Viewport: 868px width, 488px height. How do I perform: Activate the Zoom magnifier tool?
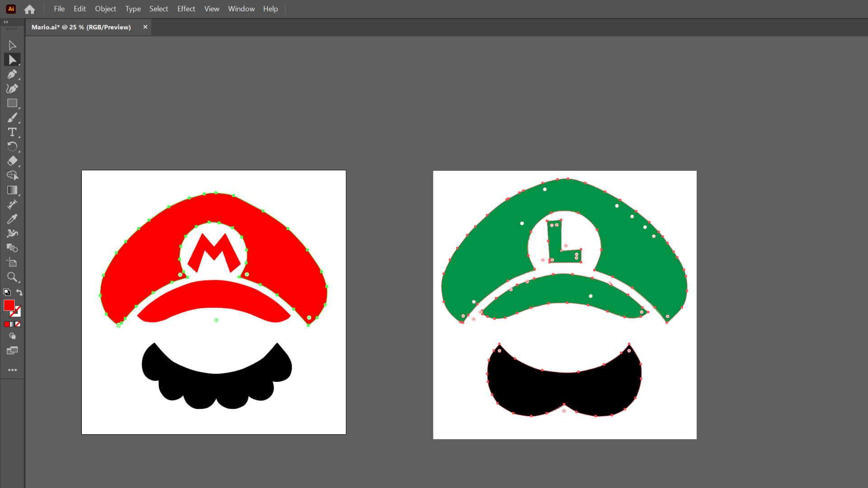pyautogui.click(x=12, y=277)
